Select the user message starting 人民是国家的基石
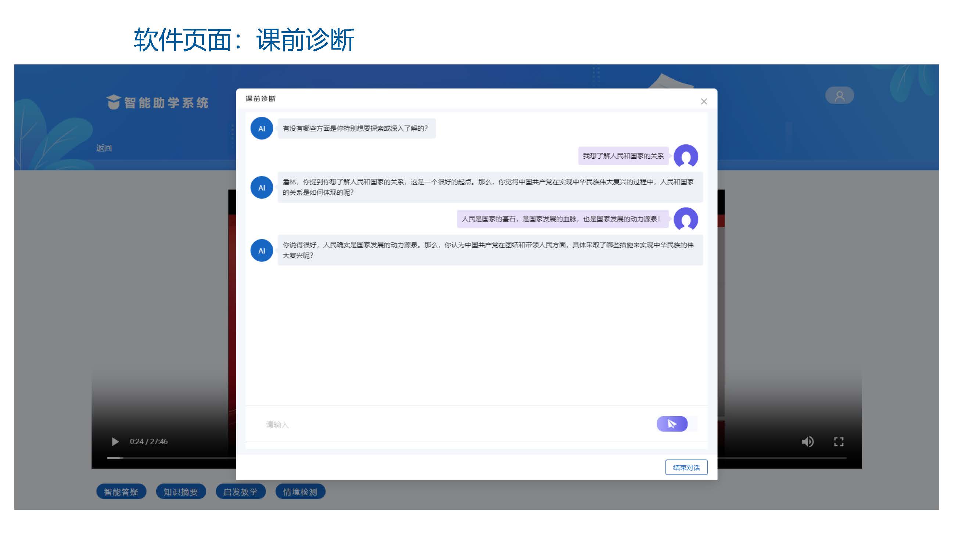980x551 pixels. [562, 219]
